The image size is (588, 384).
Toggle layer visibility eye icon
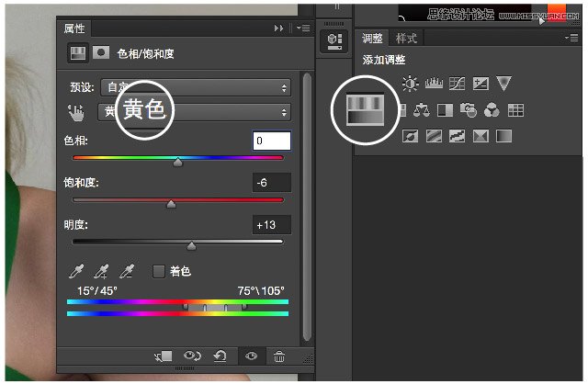251,356
